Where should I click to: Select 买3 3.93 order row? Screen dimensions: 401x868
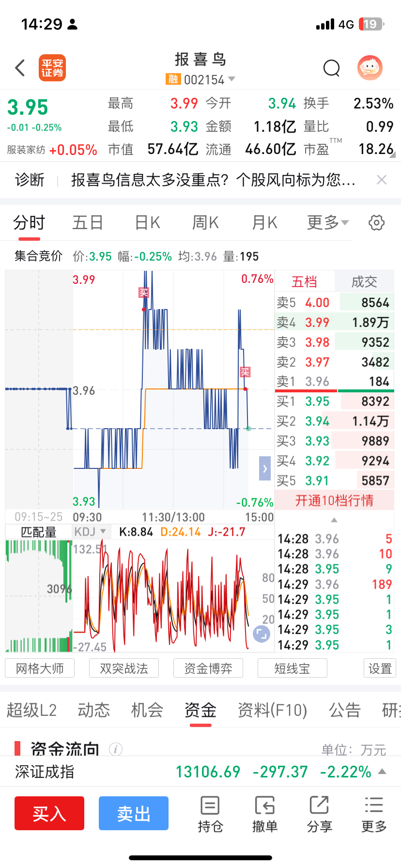[x=334, y=441]
